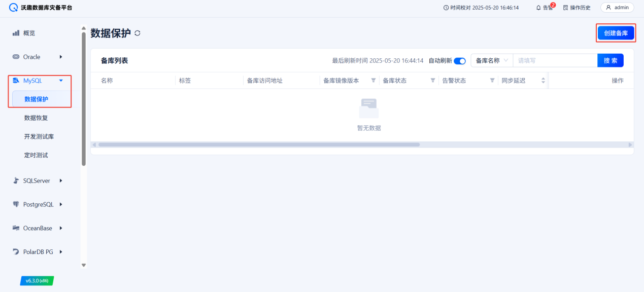644x292 pixels.
Task: Click the 操作 column header
Action: coord(618,81)
